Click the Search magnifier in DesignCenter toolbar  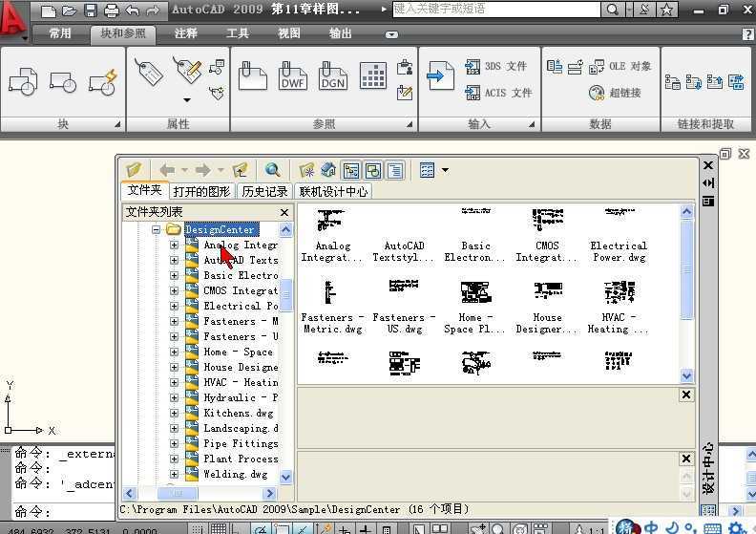point(272,170)
